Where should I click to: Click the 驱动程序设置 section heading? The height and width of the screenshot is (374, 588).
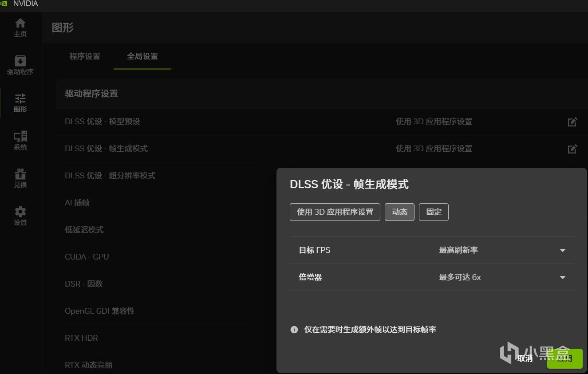click(x=91, y=94)
